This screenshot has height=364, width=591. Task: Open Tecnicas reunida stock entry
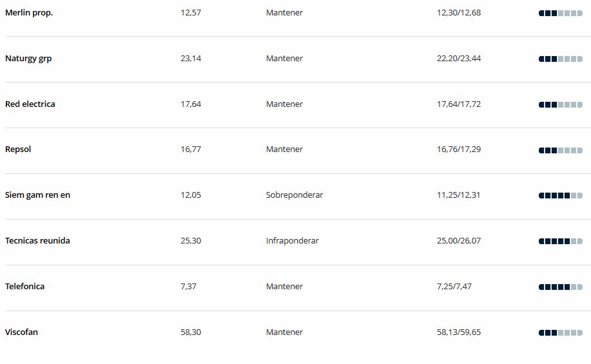(x=37, y=241)
